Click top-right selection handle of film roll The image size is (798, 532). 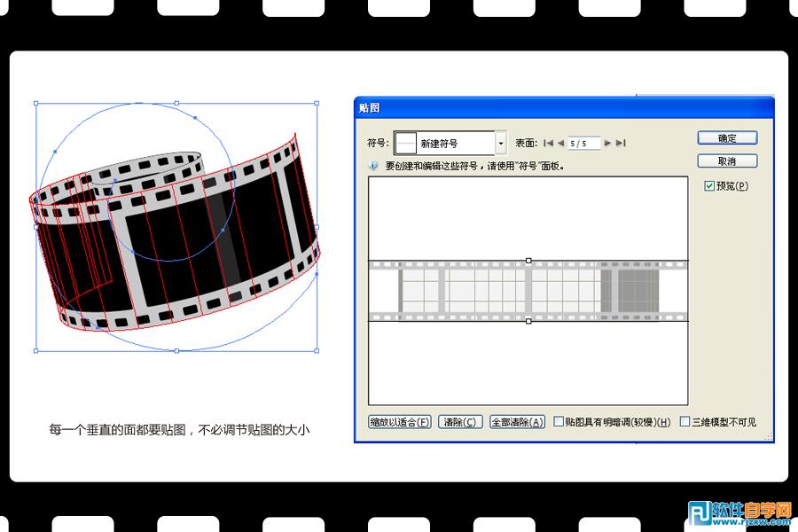point(317,104)
